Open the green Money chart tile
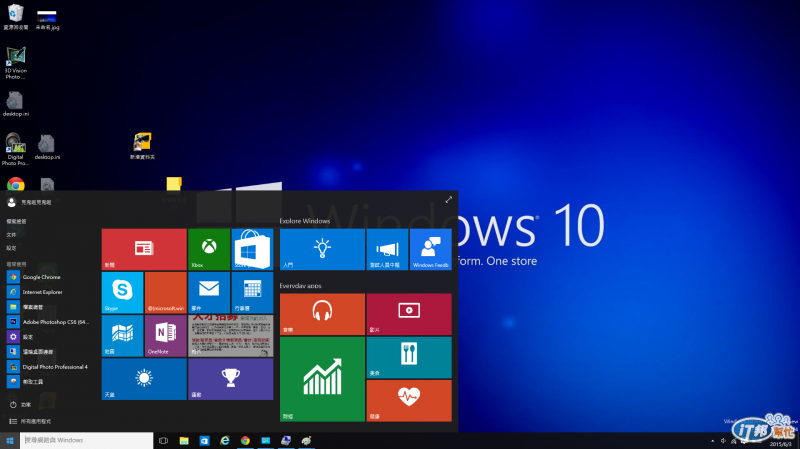The height and width of the screenshot is (449, 800). 322,379
